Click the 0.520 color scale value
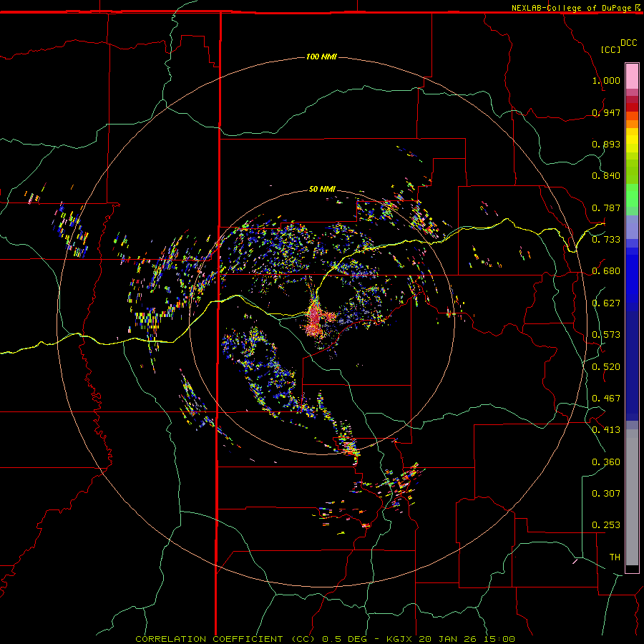Viewport: 644px width, 644px height. click(x=606, y=367)
